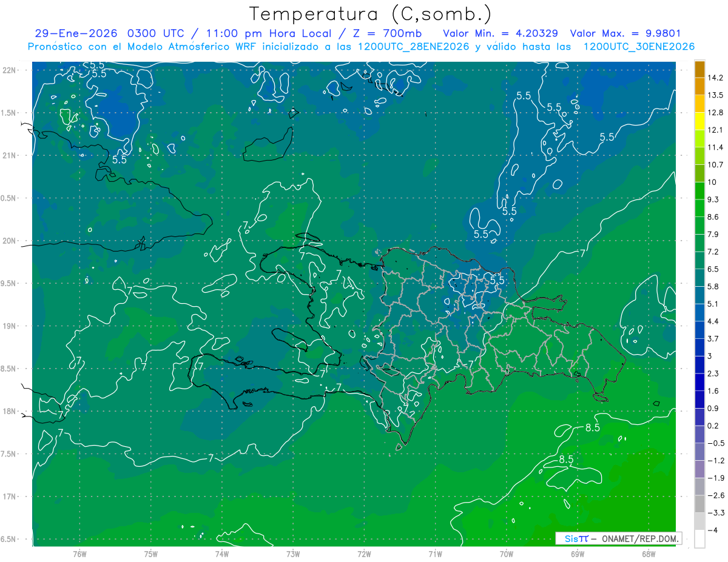Screen dimensions: 728x562
Task: Select the 'Valor Min. = 4.20329' value
Action: tap(500, 33)
